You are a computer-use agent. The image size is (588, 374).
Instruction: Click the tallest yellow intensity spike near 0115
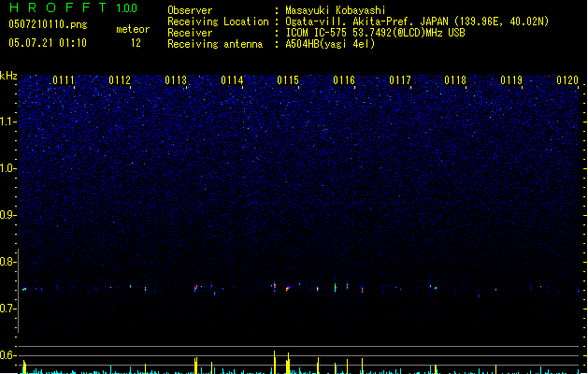click(275, 362)
